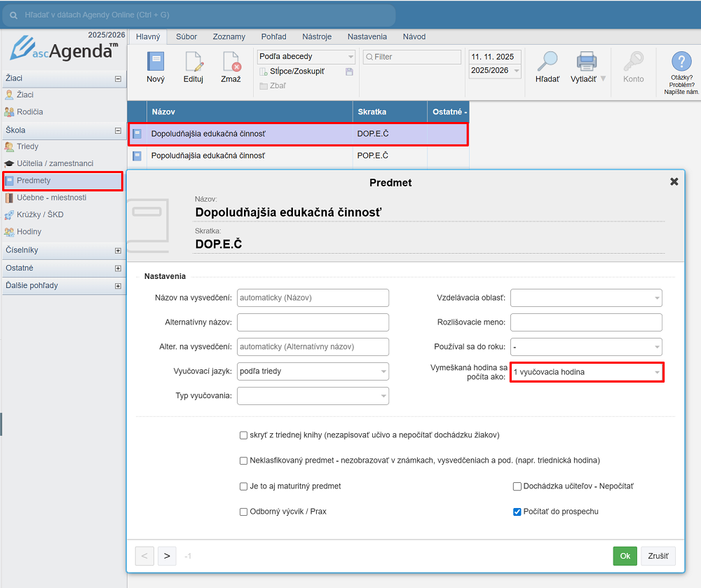Toggle Je to aj maturitný predmet
This screenshot has width=701, height=588.
point(243,486)
